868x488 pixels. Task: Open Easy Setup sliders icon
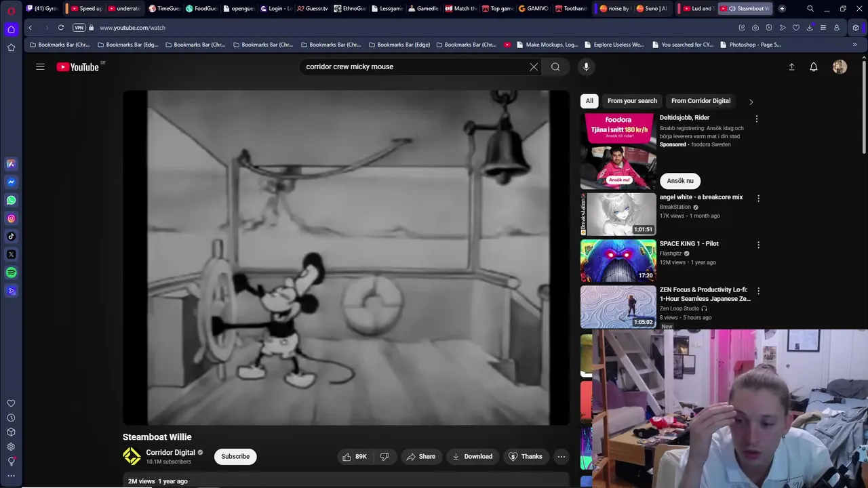823,28
